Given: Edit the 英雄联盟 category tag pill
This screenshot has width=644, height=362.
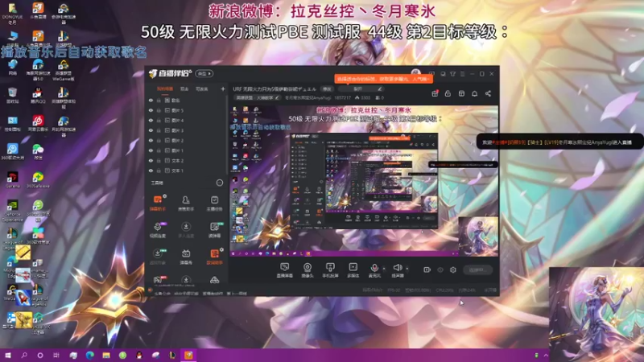Looking at the screenshot, I should pos(258,97).
